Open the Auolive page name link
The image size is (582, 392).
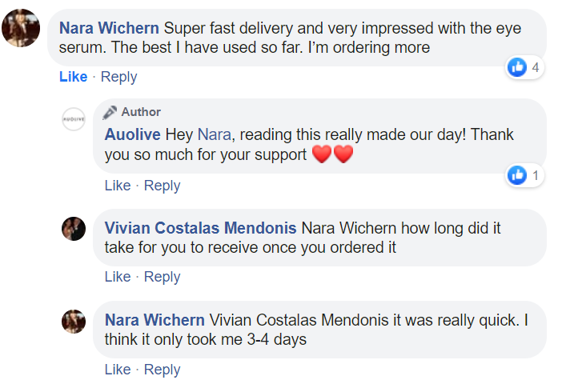pyautogui.click(x=133, y=134)
